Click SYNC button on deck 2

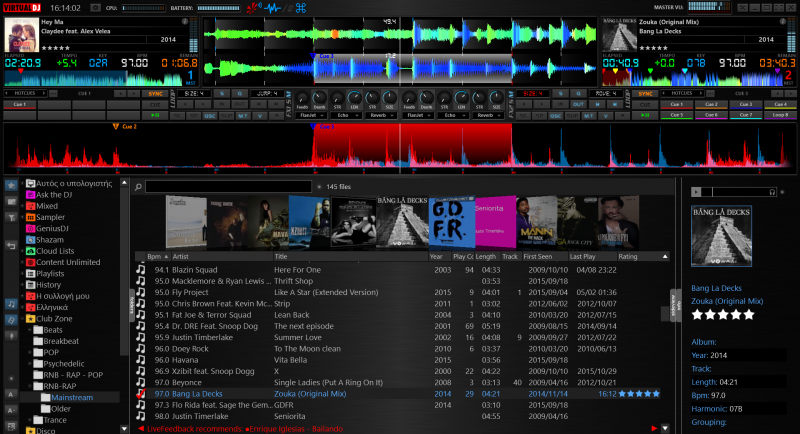point(645,94)
